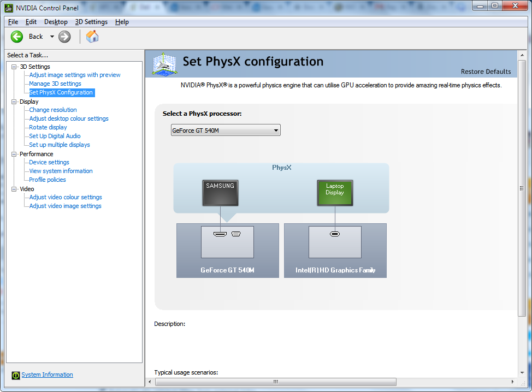Open the Back history dropdown arrow
This screenshot has height=392, width=532.
pyautogui.click(x=52, y=37)
